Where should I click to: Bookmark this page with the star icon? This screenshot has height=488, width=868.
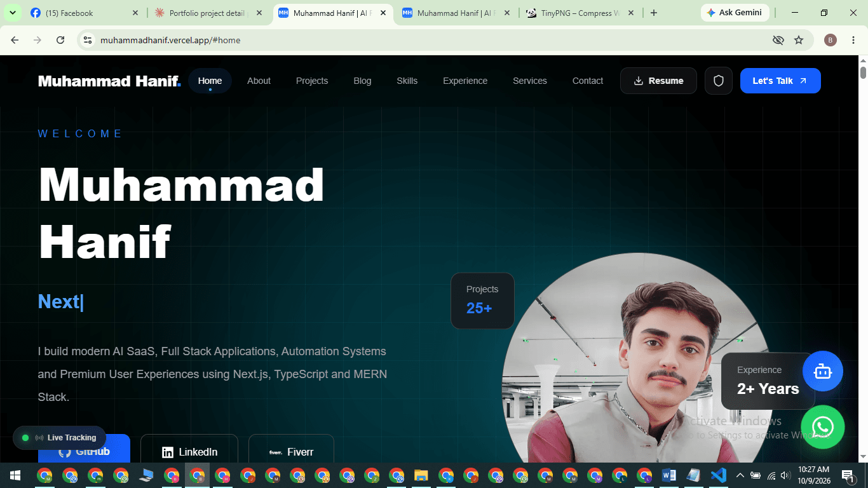[799, 40]
